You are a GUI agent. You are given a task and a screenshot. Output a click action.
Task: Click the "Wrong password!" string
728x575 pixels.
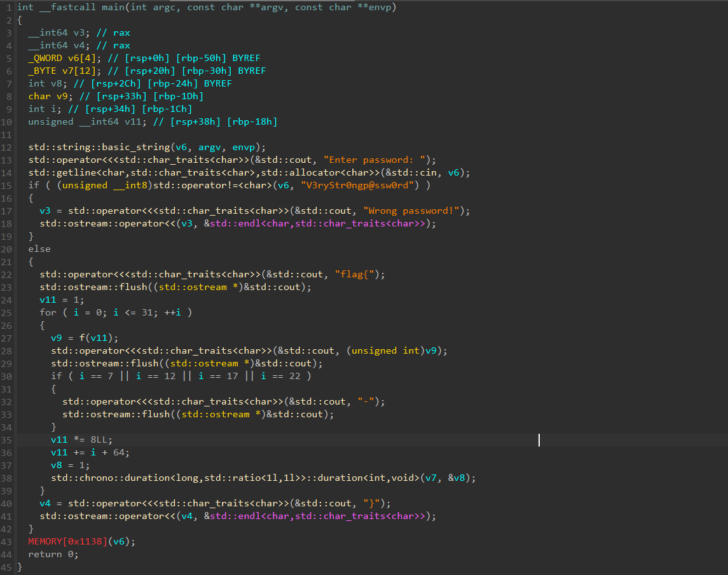click(x=417, y=211)
